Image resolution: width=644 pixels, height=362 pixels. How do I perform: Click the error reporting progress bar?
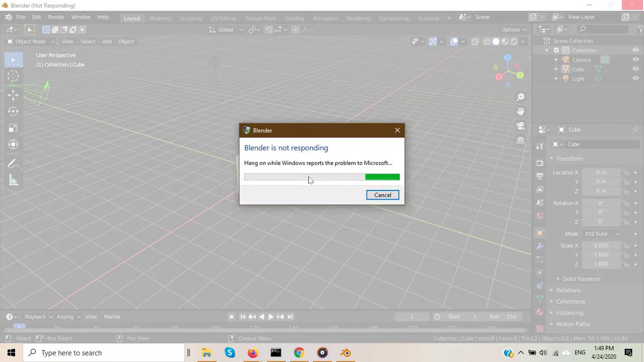point(322,177)
